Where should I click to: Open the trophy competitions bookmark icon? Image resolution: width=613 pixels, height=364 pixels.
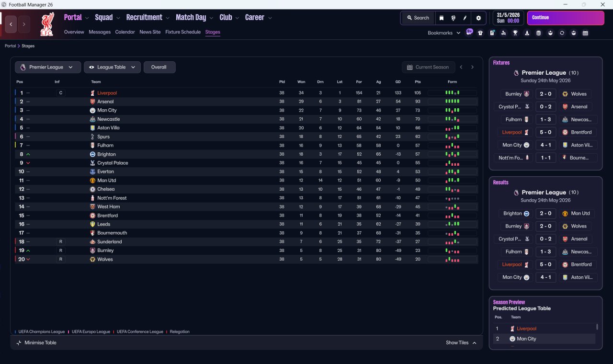(515, 33)
